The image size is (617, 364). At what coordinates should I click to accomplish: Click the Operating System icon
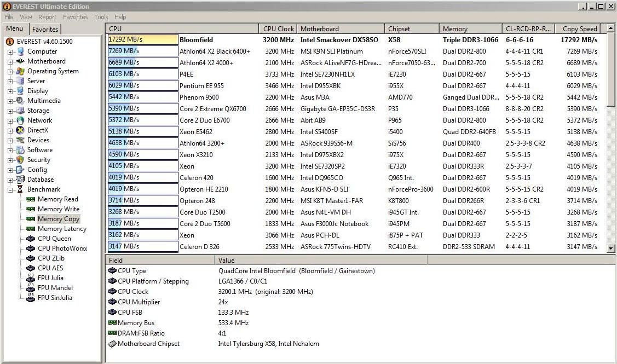point(20,71)
